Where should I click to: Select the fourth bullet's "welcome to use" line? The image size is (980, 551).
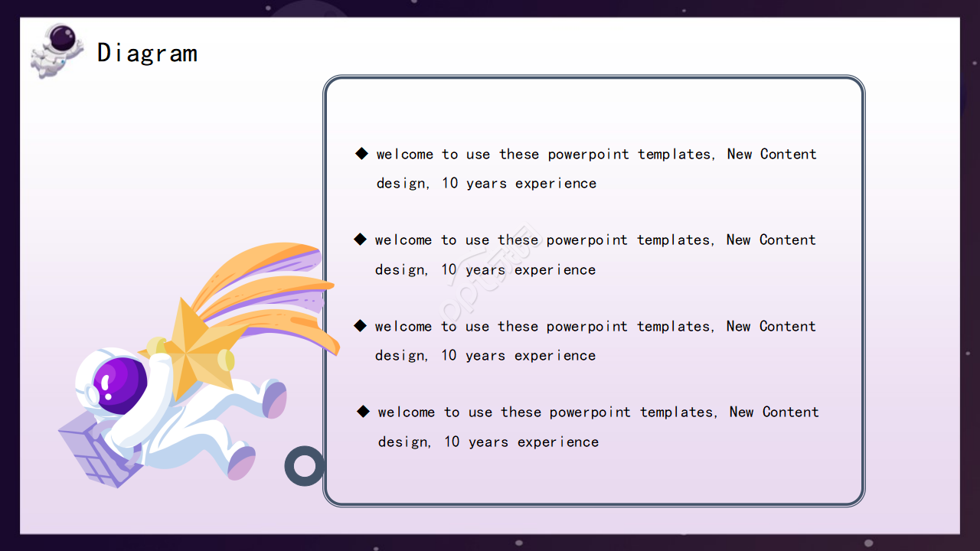click(598, 412)
